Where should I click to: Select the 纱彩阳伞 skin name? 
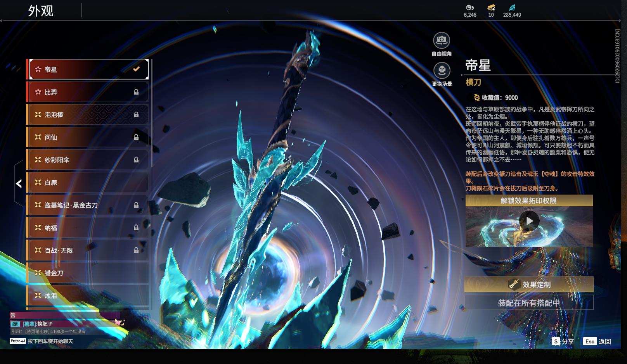57,160
